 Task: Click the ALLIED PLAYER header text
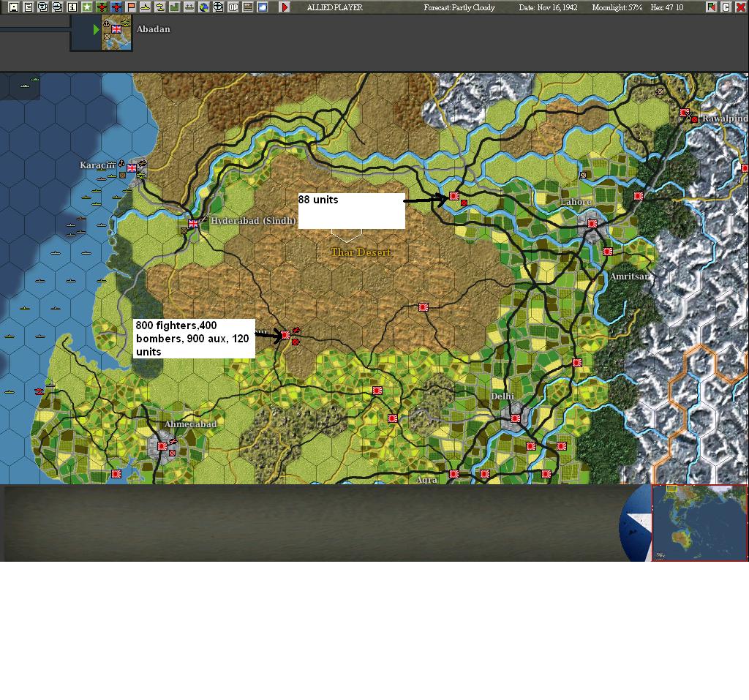point(335,7)
